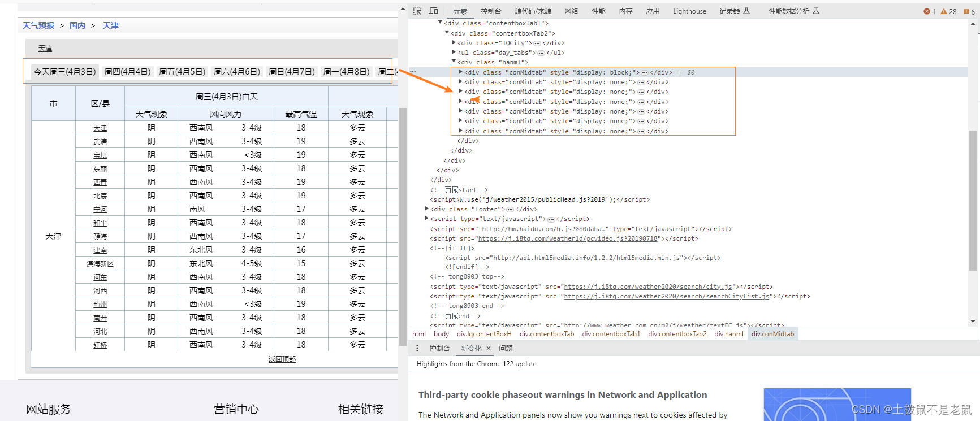Open the search/city.js script link
Image resolution: width=980 pixels, height=421 pixels.
(x=648, y=287)
